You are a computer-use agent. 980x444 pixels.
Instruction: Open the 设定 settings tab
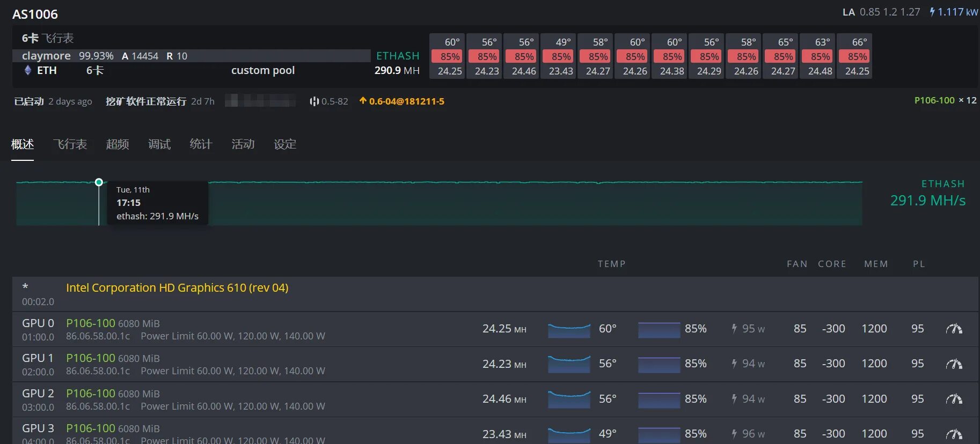point(285,144)
